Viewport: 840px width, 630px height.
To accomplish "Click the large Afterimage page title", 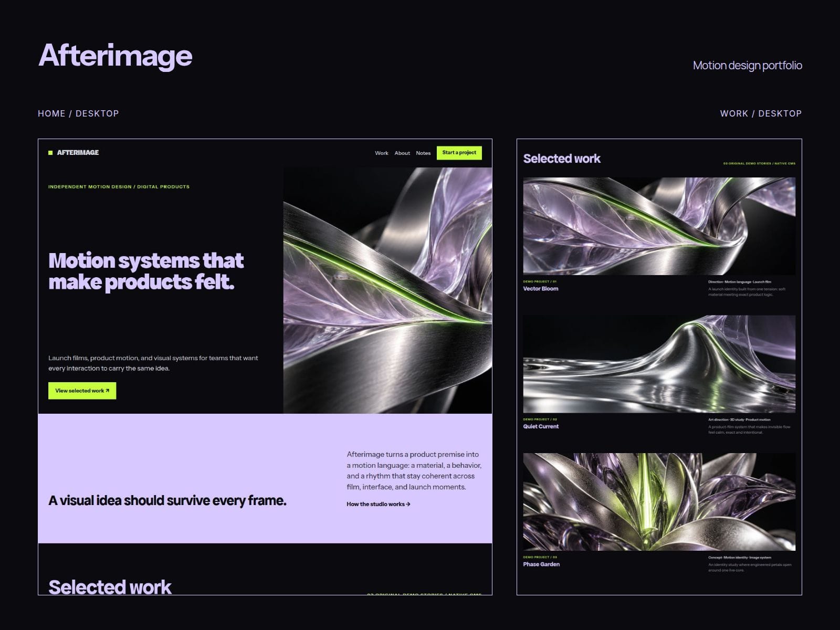I will pos(115,56).
